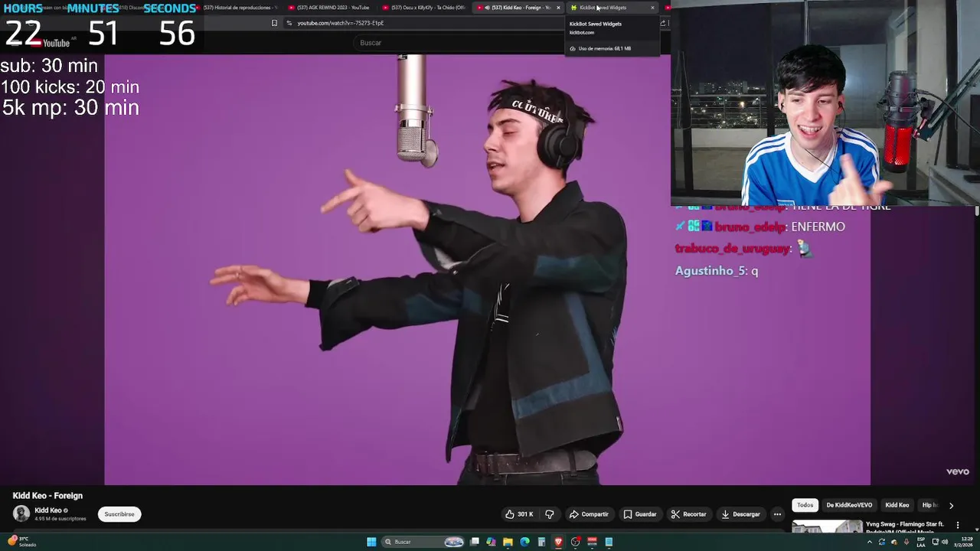This screenshot has width=980, height=551.
Task: Open the Windows Start menu
Action: (371, 542)
